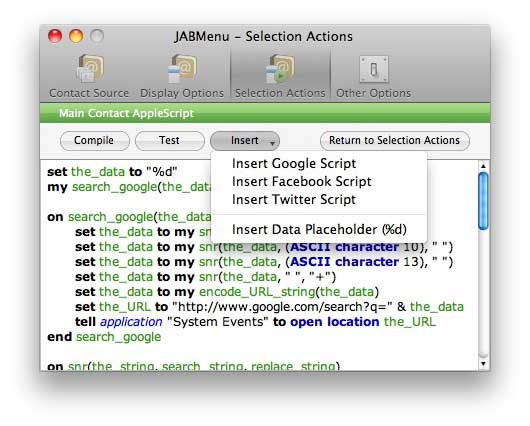The height and width of the screenshot is (426, 530).
Task: Click Return to Selection Actions button
Action: pos(394,141)
